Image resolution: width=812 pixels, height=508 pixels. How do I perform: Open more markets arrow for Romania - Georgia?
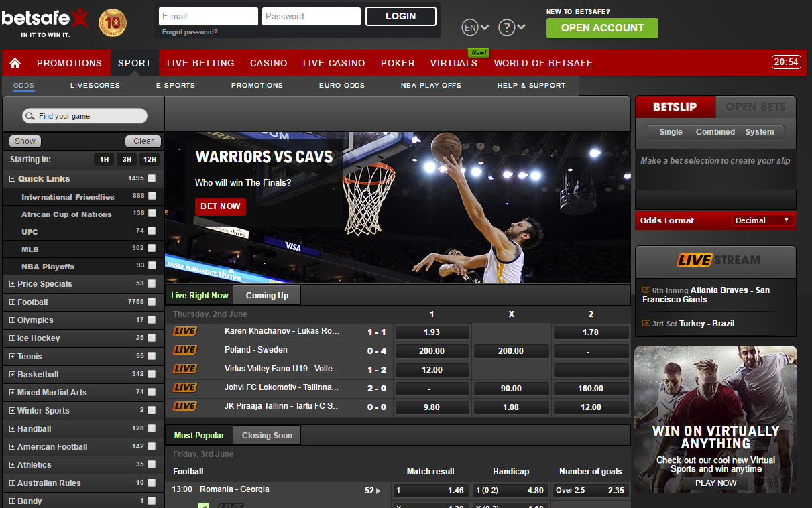click(x=378, y=491)
